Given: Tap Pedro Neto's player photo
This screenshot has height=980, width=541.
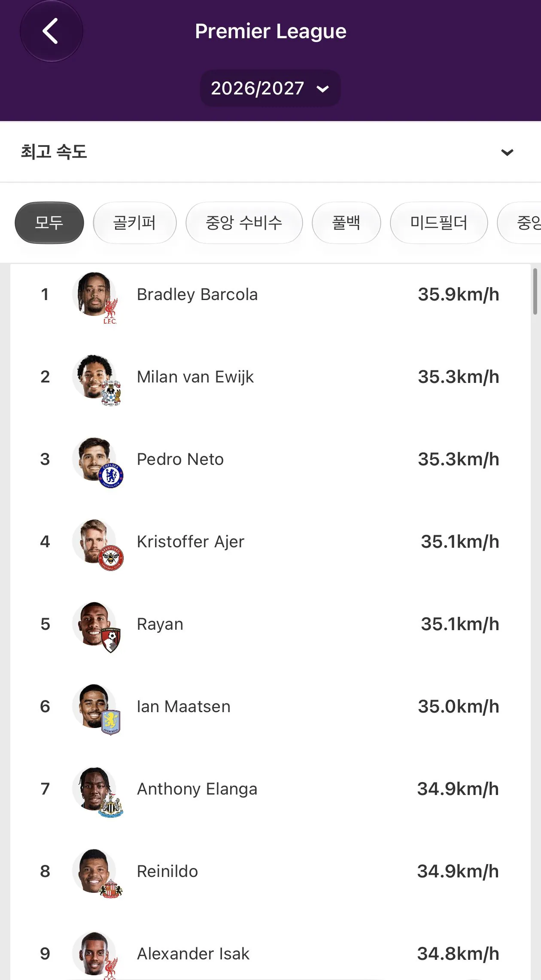Looking at the screenshot, I should coord(94,459).
